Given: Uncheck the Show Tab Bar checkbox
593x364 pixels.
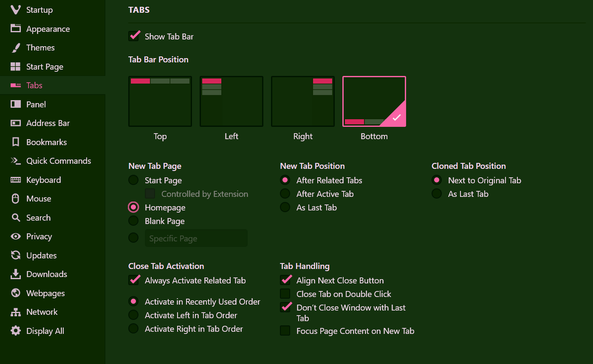Looking at the screenshot, I should click(134, 36).
